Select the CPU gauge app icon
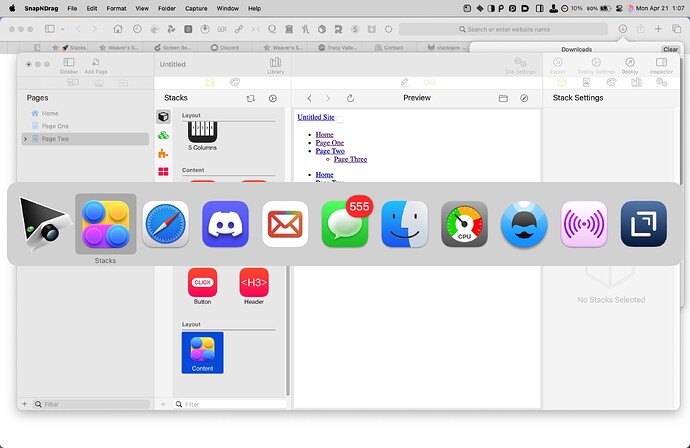Viewport: 690px width, 448px height. click(x=464, y=224)
